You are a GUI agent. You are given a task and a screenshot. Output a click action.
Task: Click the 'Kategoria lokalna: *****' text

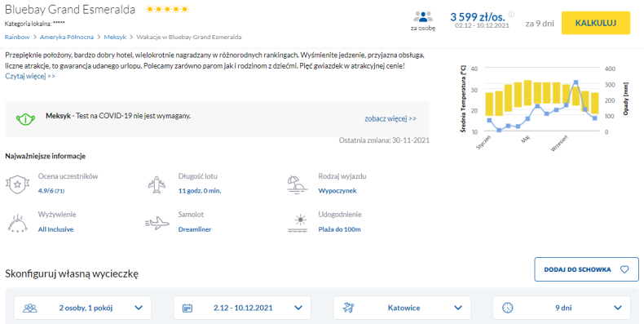[x=35, y=24]
